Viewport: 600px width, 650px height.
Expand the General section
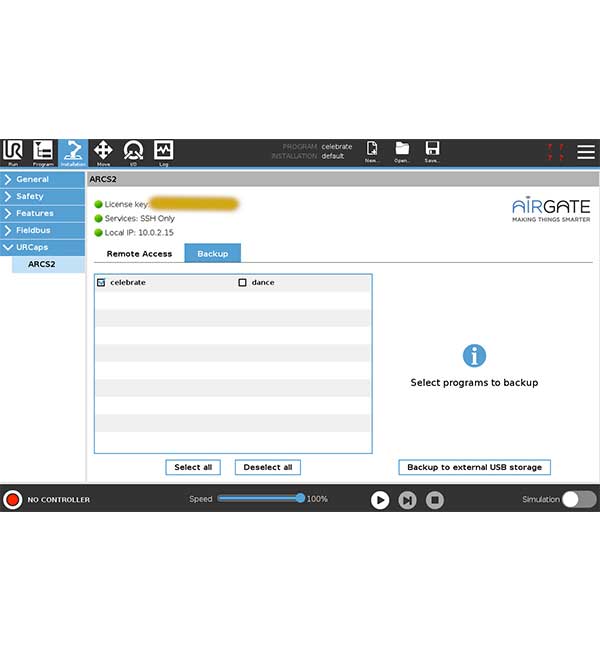coord(42,180)
